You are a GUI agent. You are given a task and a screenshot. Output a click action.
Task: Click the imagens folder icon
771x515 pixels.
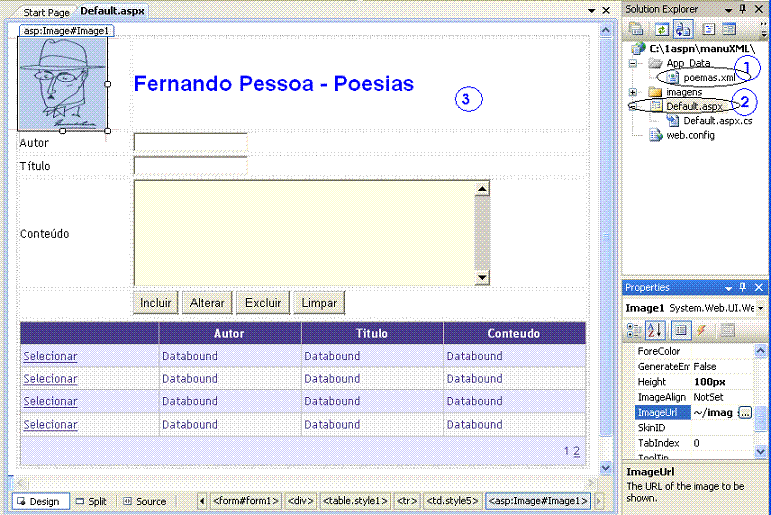tap(655, 92)
